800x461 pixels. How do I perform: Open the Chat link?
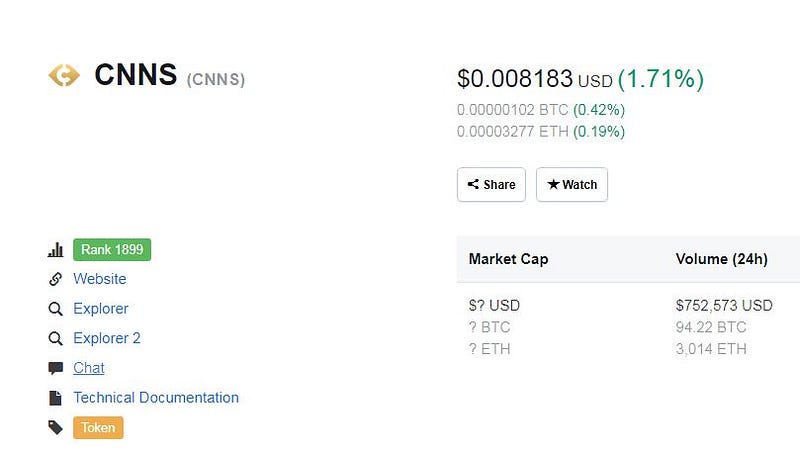tap(89, 368)
